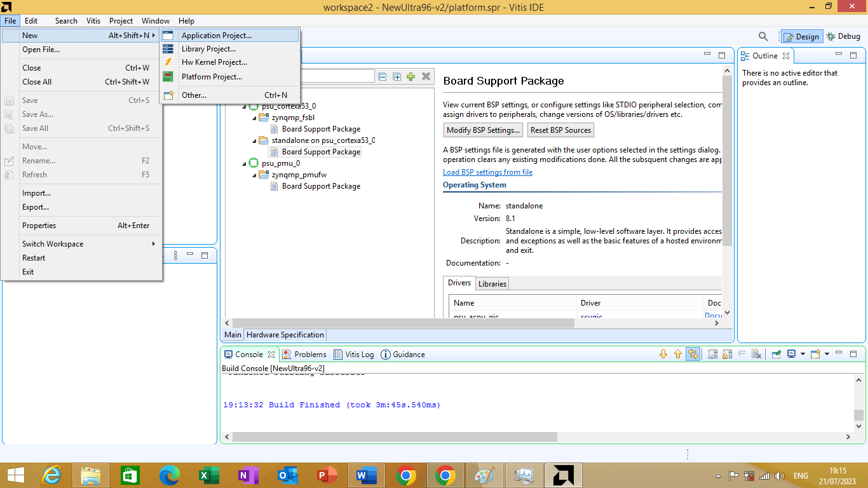Click expand all icon in platform tree
868x488 pixels.
click(397, 77)
